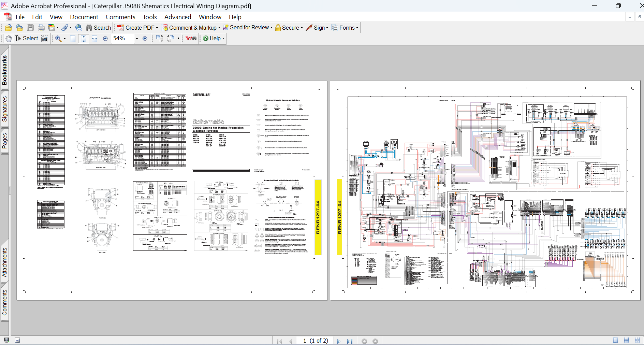
Task: Rotate the view counterclockwise
Action: coord(171,39)
